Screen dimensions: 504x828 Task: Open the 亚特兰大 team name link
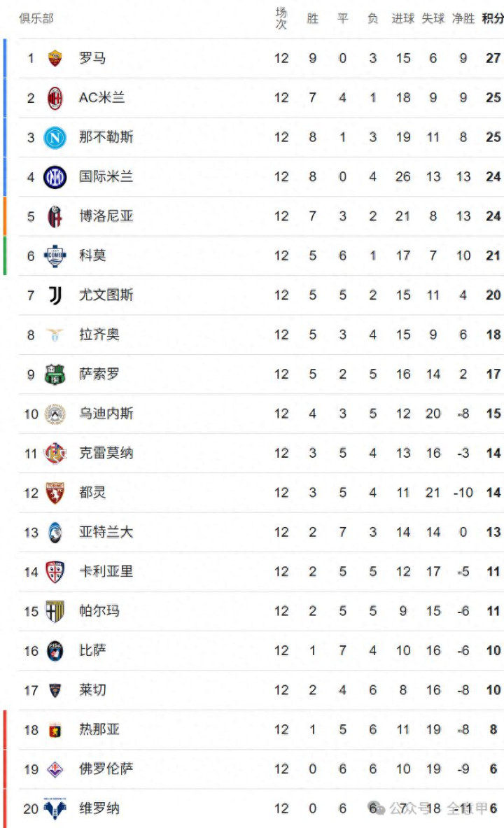pyautogui.click(x=106, y=532)
